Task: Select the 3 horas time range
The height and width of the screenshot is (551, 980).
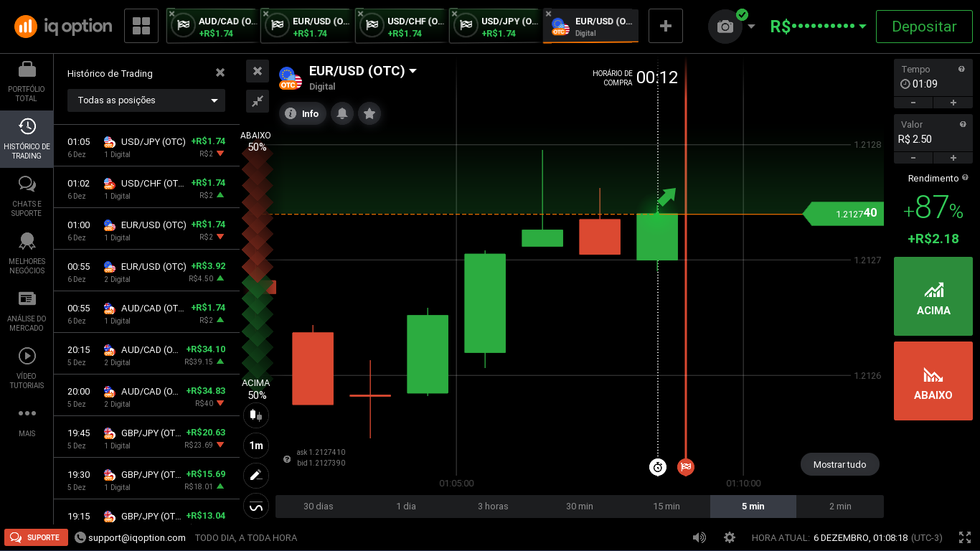Action: (493, 507)
